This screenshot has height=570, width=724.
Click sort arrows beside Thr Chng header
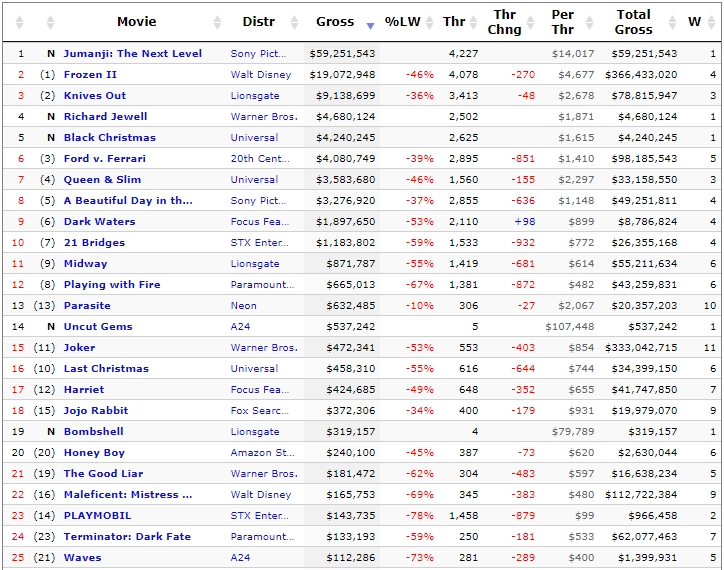[531, 22]
